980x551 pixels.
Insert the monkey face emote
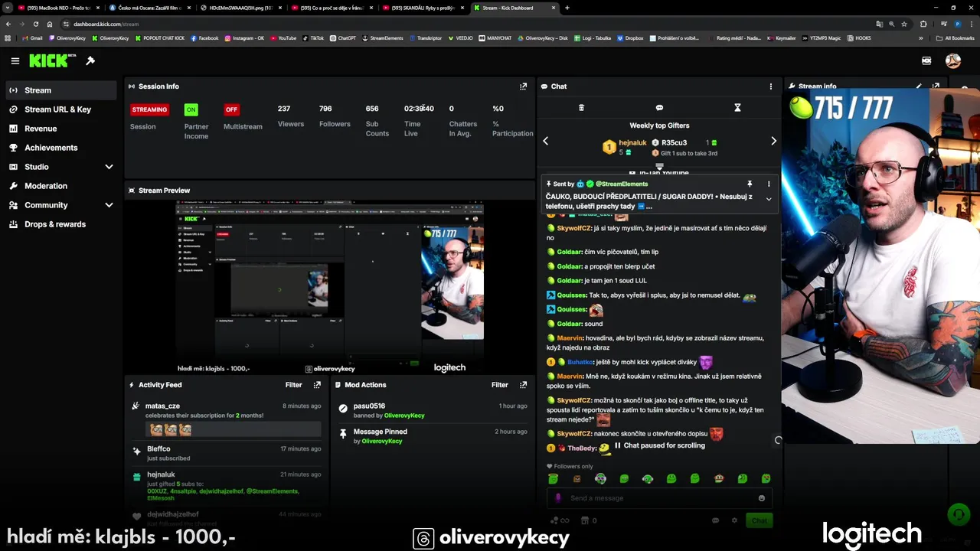(x=718, y=479)
